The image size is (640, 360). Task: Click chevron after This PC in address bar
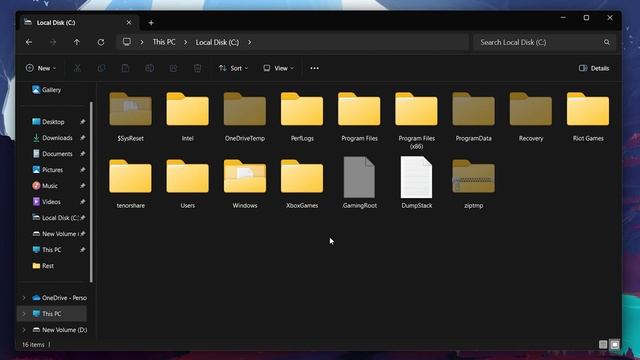(185, 42)
